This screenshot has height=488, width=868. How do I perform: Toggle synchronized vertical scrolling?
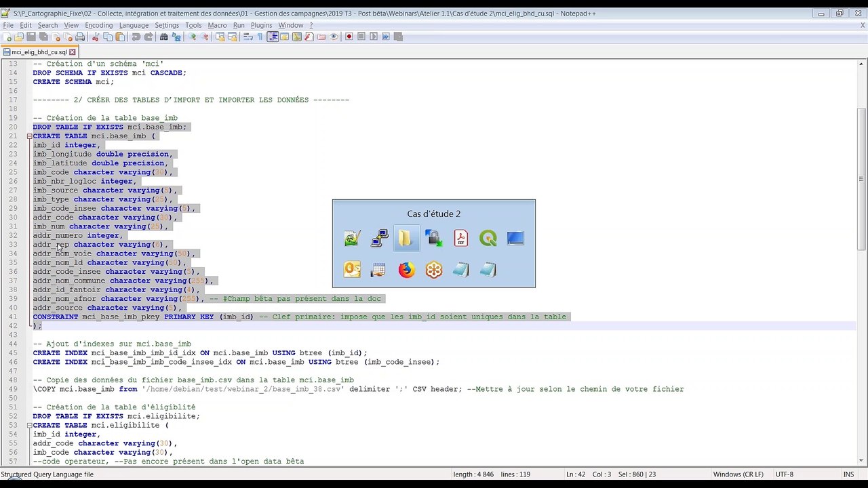click(220, 37)
